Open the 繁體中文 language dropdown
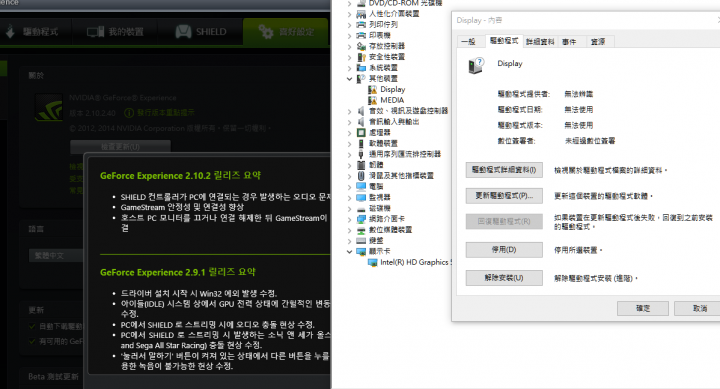This screenshot has width=720, height=389. coord(56,255)
